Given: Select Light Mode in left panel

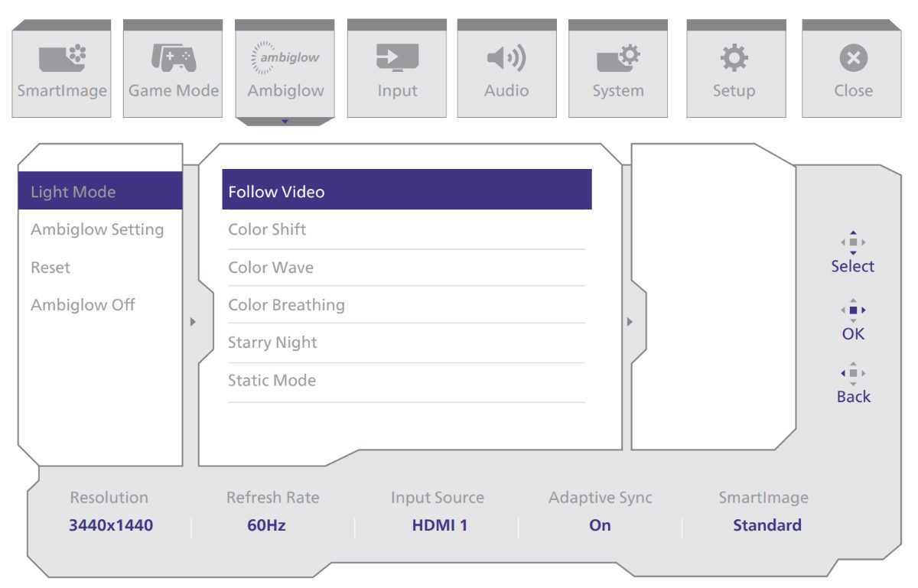Looking at the screenshot, I should pos(100,191).
